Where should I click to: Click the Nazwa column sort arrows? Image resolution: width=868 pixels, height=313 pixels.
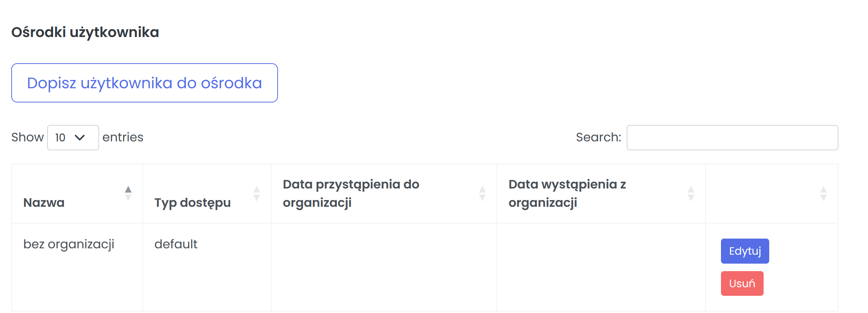pyautogui.click(x=128, y=193)
